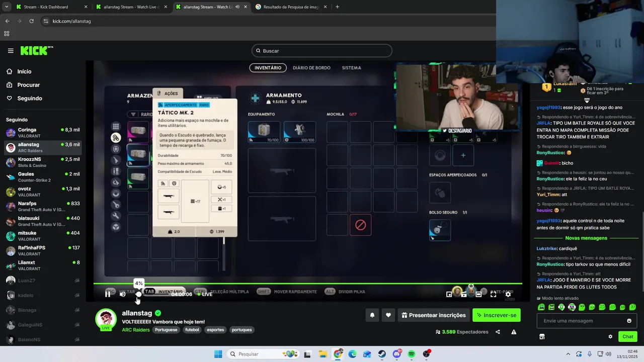Mute the stream volume speaker icon

[122, 294]
